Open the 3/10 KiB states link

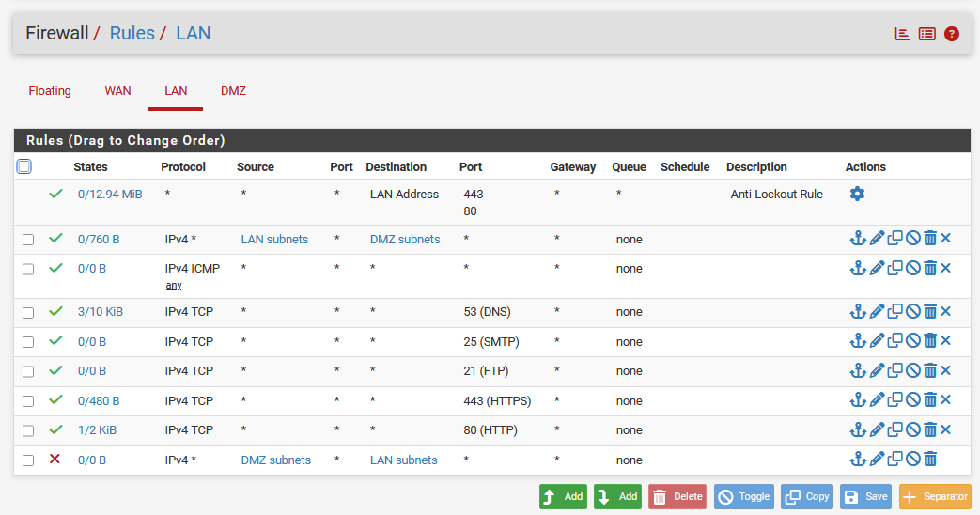(x=100, y=312)
